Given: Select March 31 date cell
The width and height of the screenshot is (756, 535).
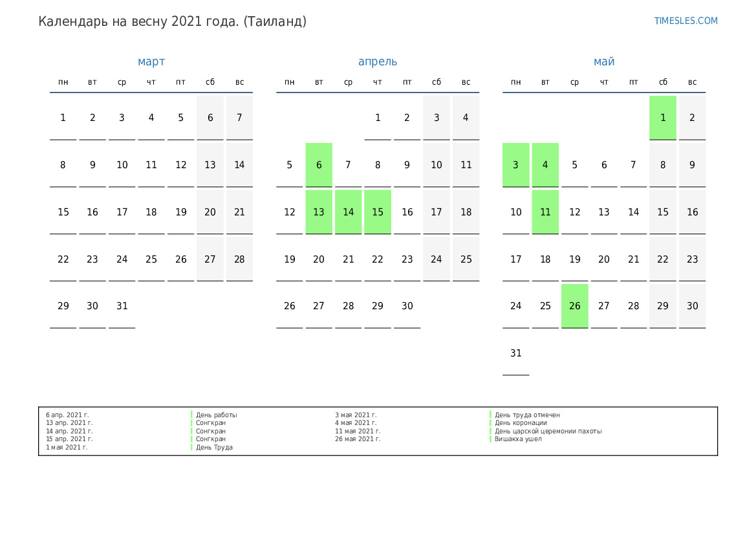Looking at the screenshot, I should 122,306.
